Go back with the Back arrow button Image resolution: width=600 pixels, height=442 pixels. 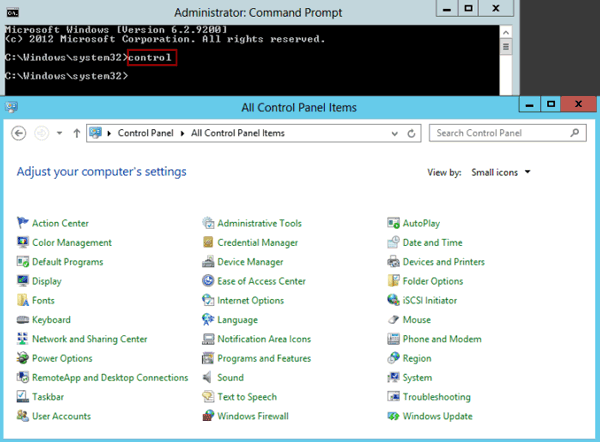(19, 133)
